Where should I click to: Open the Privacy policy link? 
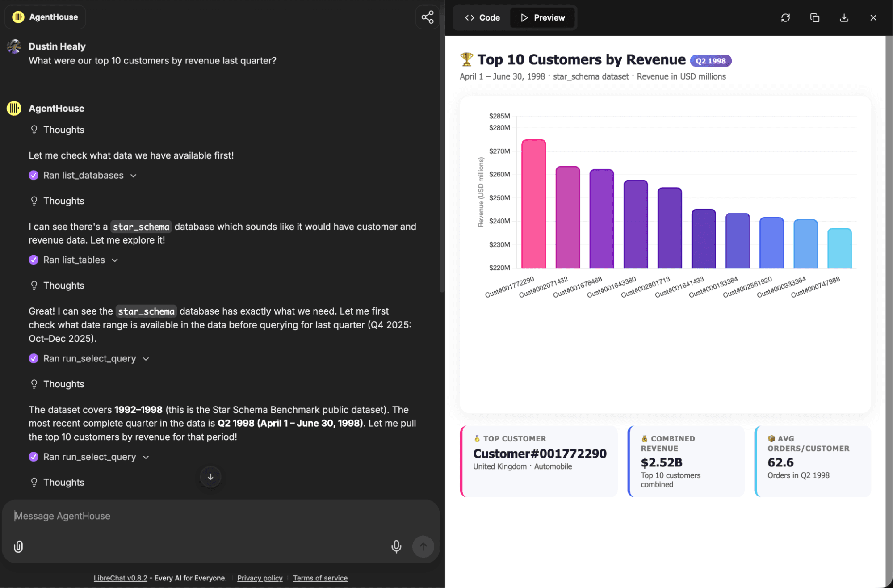click(x=260, y=578)
